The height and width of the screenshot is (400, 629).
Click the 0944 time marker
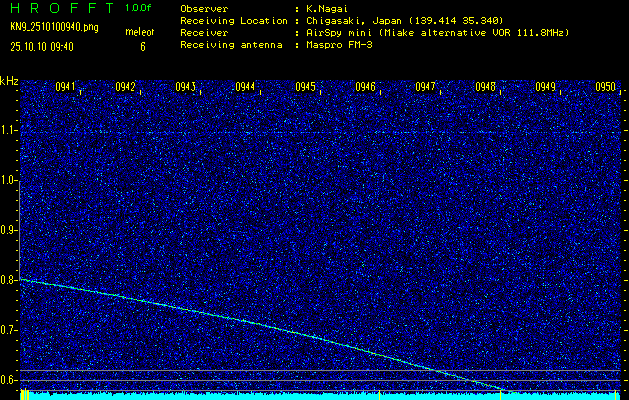(x=246, y=87)
